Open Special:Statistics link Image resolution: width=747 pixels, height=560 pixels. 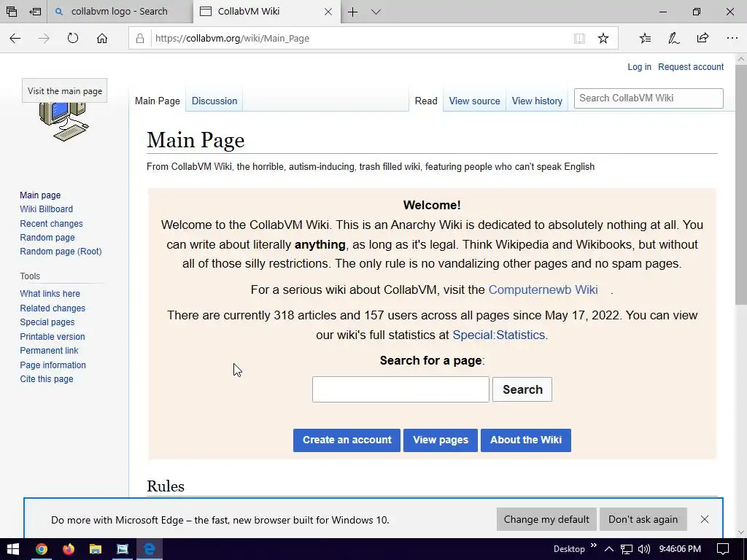pyautogui.click(x=498, y=335)
